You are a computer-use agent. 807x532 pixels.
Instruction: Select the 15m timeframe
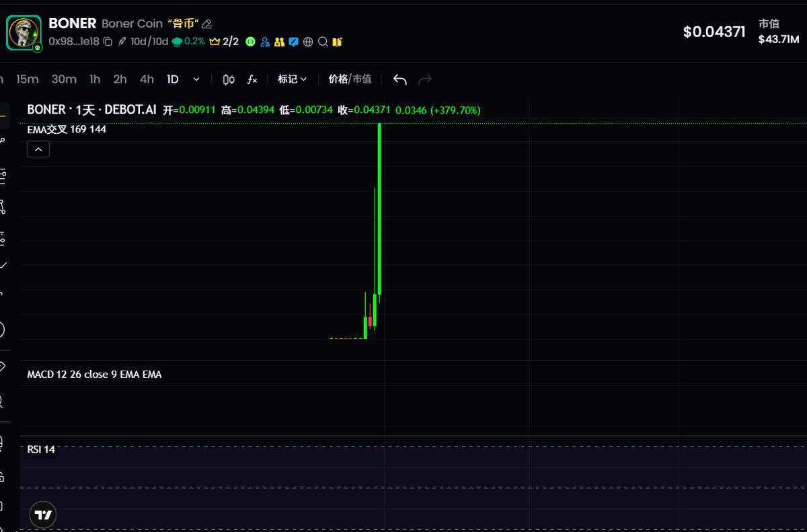pyautogui.click(x=27, y=79)
